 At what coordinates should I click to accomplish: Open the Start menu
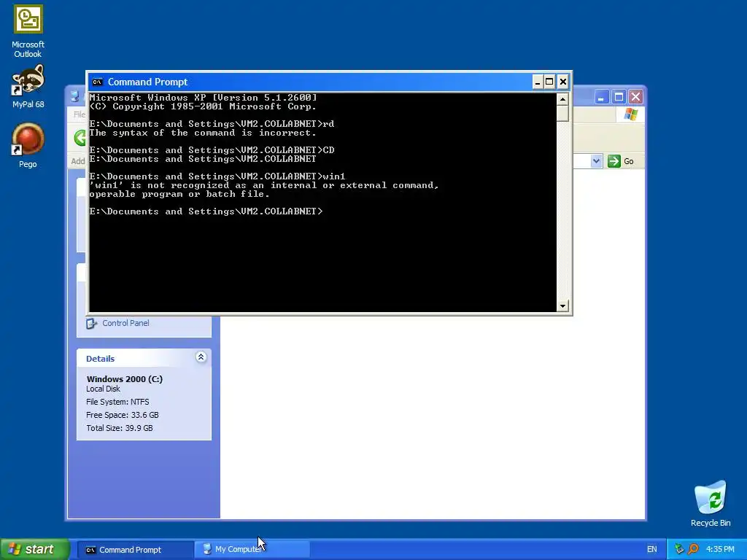click(35, 549)
